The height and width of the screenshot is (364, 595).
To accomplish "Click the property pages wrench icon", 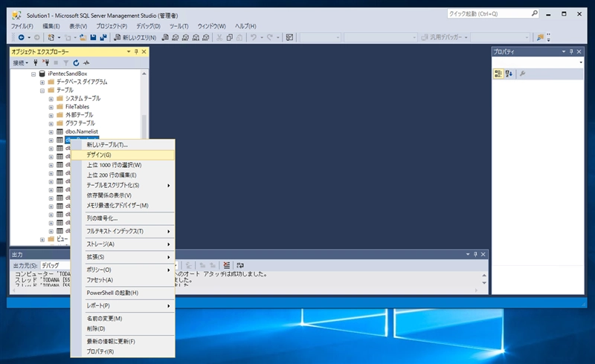I will click(x=523, y=74).
